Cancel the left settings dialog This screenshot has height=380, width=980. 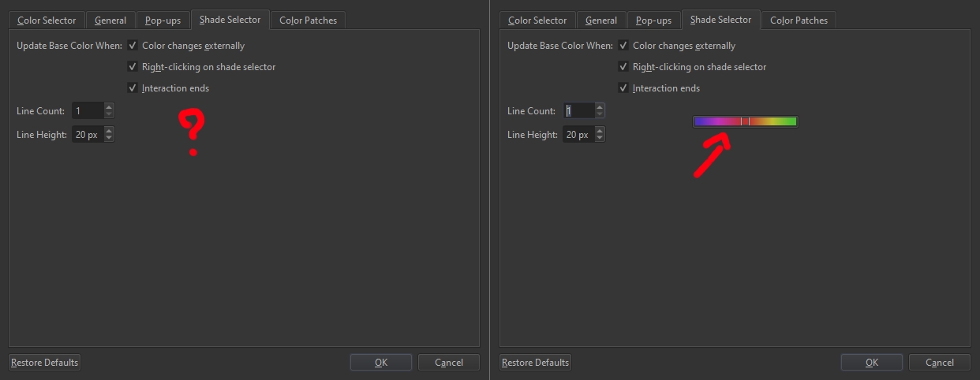tap(449, 363)
